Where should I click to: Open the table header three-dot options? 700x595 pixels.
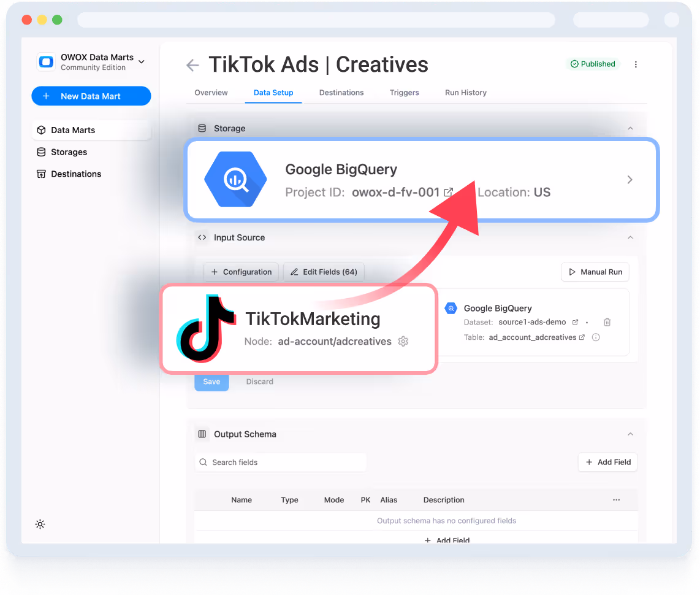pyautogui.click(x=616, y=500)
